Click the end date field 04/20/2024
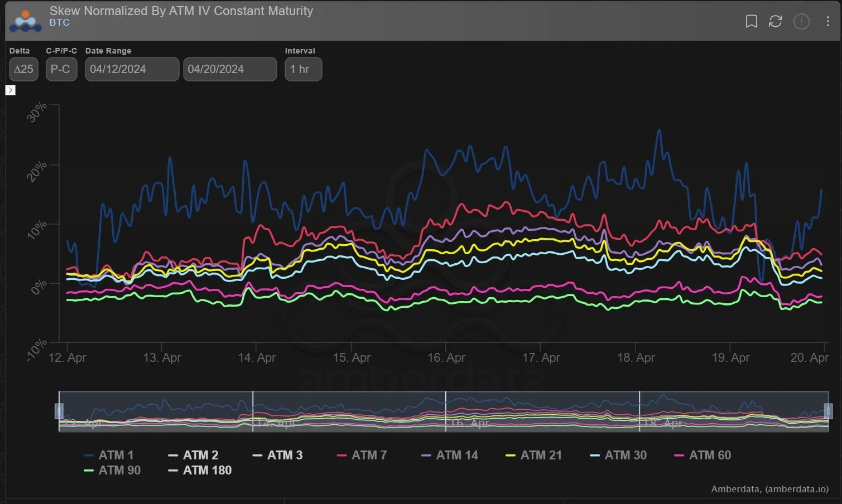 coord(230,69)
